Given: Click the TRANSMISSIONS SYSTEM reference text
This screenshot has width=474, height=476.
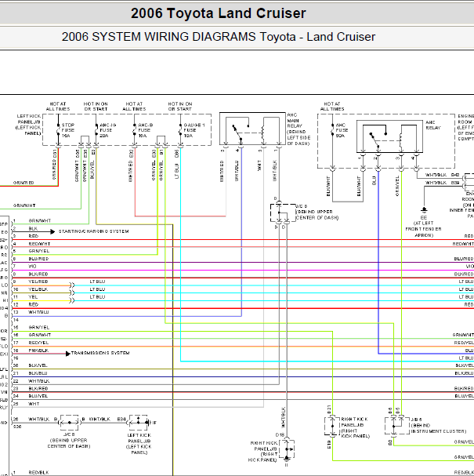Looking at the screenshot, I should click(100, 353).
